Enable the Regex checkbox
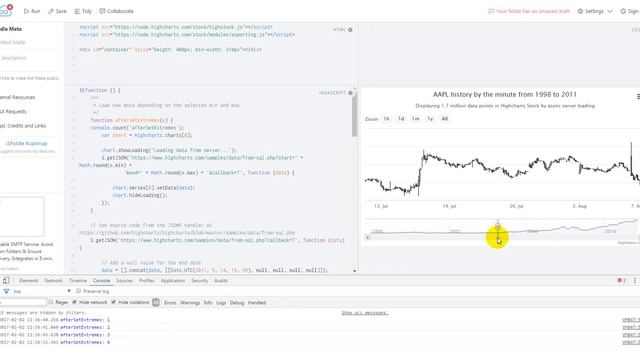640x360 pixels. pyautogui.click(x=51, y=302)
